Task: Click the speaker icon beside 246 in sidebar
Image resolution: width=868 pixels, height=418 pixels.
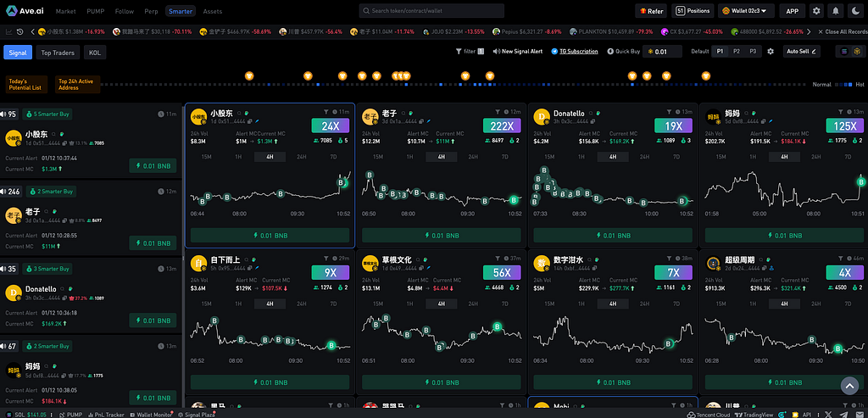Action: [3, 192]
